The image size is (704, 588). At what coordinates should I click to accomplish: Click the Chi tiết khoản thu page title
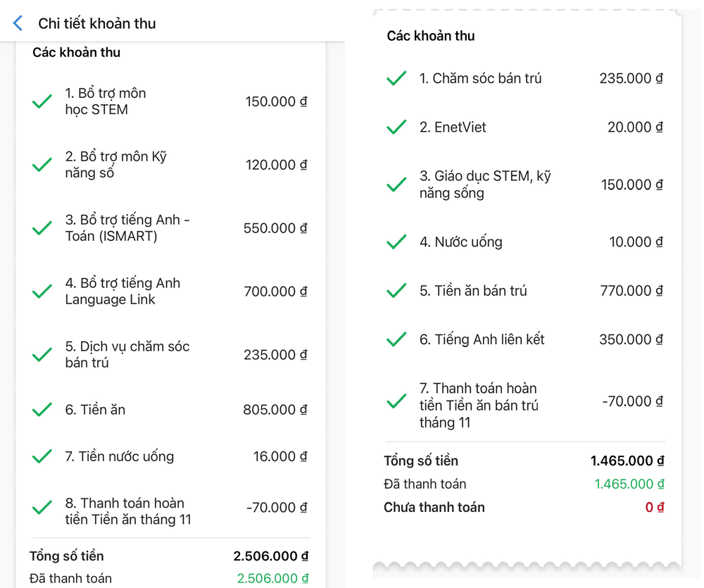pos(97,23)
